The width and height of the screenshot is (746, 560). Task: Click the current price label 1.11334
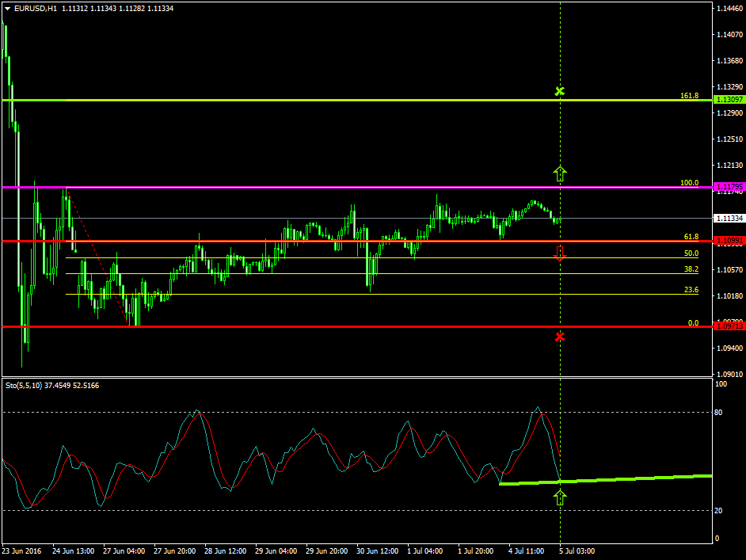pos(728,218)
